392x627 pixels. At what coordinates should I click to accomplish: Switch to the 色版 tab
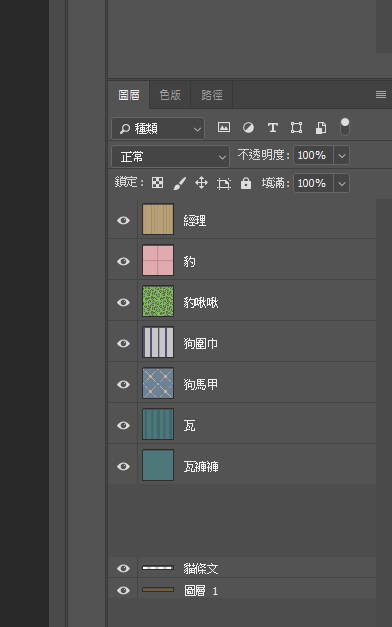pos(170,95)
